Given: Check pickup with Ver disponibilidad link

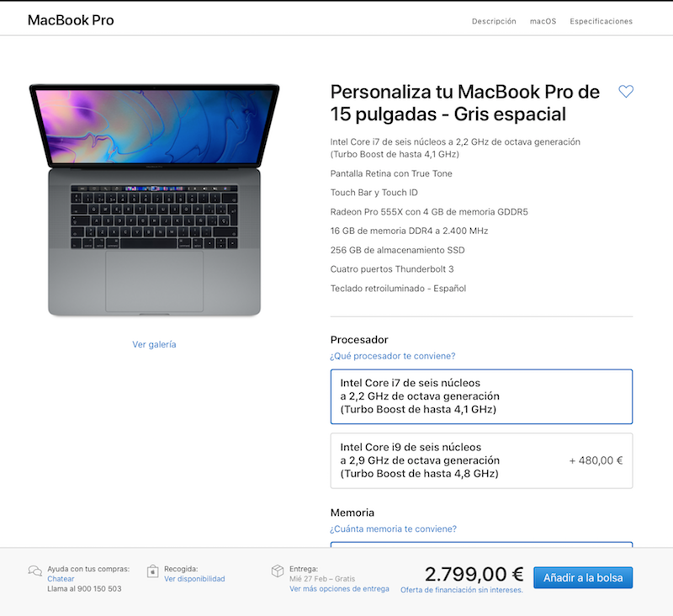Looking at the screenshot, I should click(194, 579).
